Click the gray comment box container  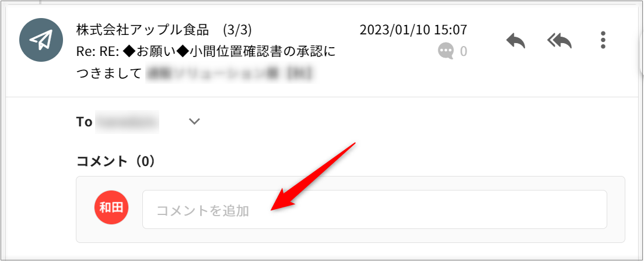pyautogui.click(x=351, y=209)
